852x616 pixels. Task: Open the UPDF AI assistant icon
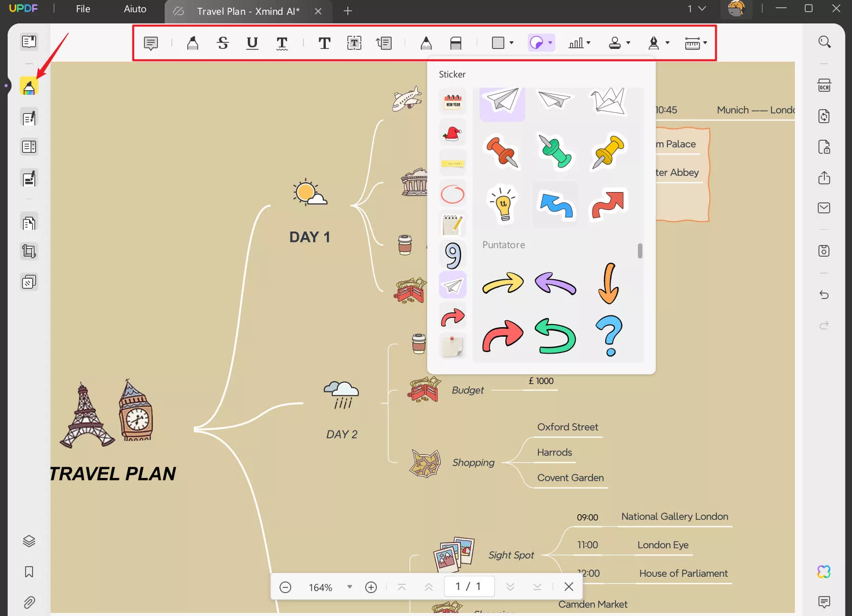[824, 572]
